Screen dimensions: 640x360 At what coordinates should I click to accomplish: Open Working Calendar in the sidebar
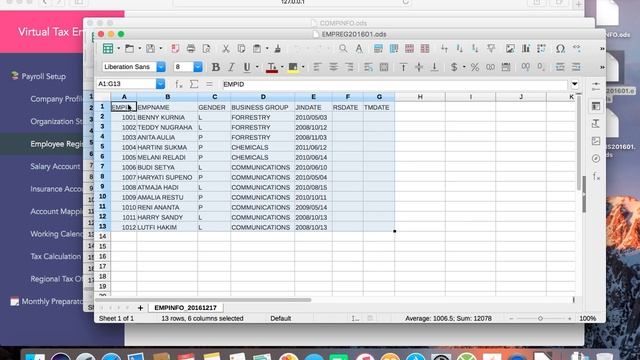click(x=56, y=234)
